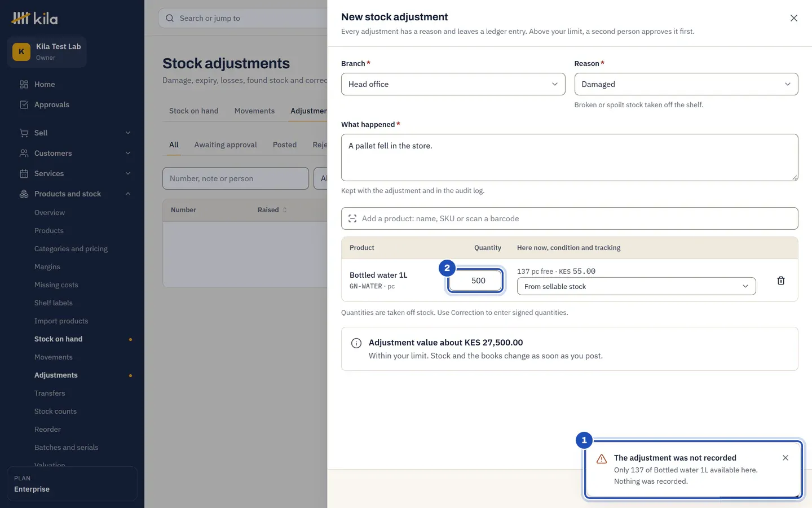The height and width of the screenshot is (508, 812).
Task: Click the search magnifier icon in the top bar
Action: [170, 18]
